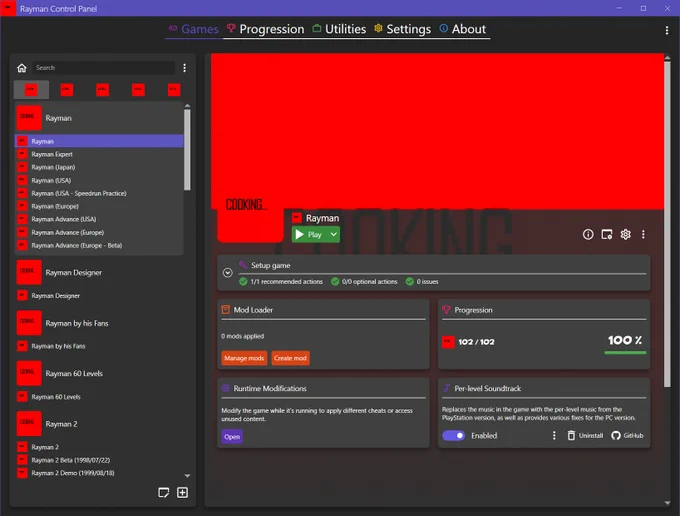This screenshot has height=516, width=680.
Task: Select Rayman 2 Beta (1998/07/22)
Action: tap(99, 460)
